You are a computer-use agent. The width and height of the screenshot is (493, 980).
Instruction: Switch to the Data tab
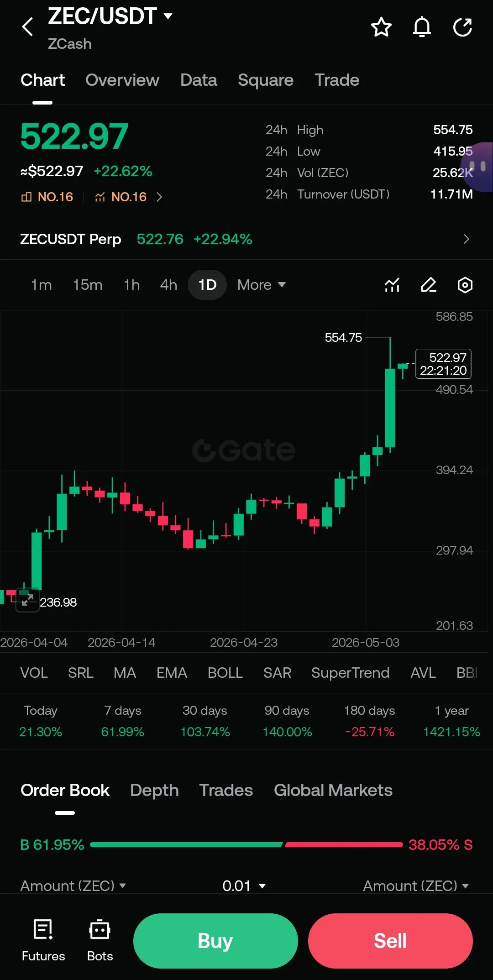point(199,80)
